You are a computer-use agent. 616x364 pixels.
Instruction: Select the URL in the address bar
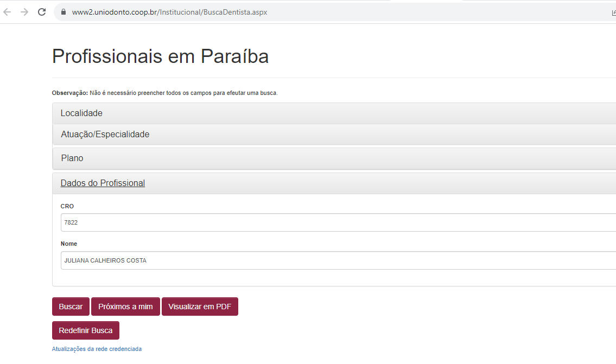(x=169, y=12)
